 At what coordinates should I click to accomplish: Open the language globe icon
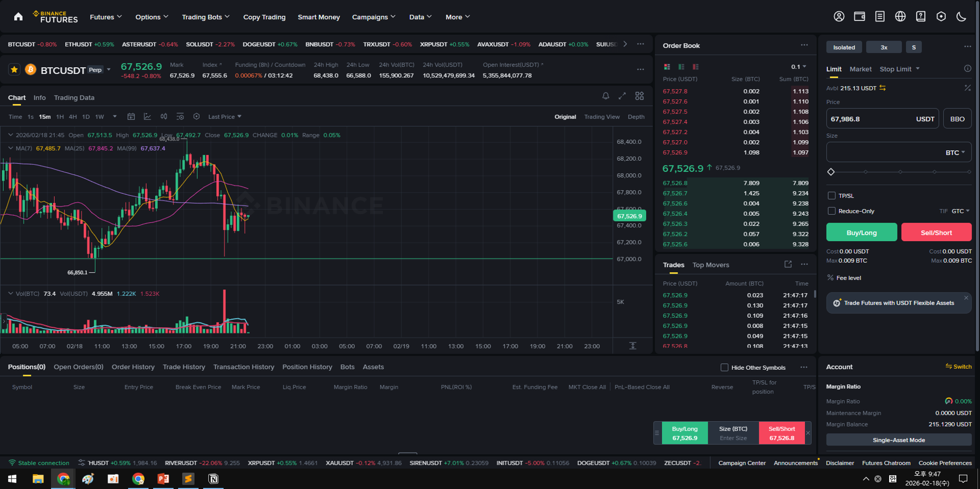(901, 17)
